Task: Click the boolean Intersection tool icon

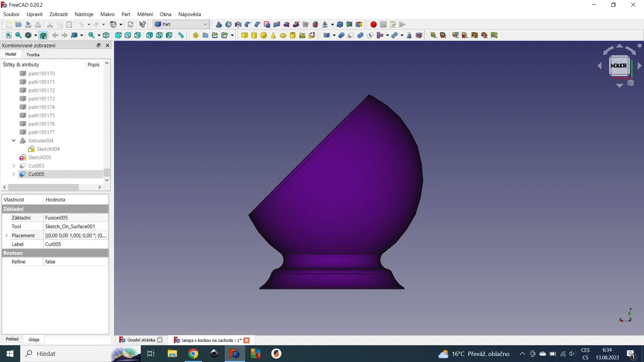Action: pyautogui.click(x=370, y=35)
